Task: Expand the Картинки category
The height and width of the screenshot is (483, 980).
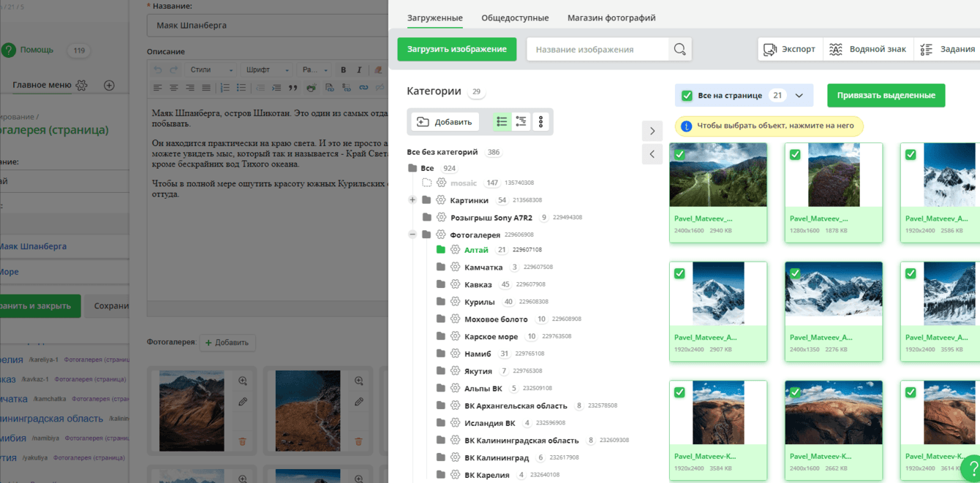Action: click(x=412, y=200)
